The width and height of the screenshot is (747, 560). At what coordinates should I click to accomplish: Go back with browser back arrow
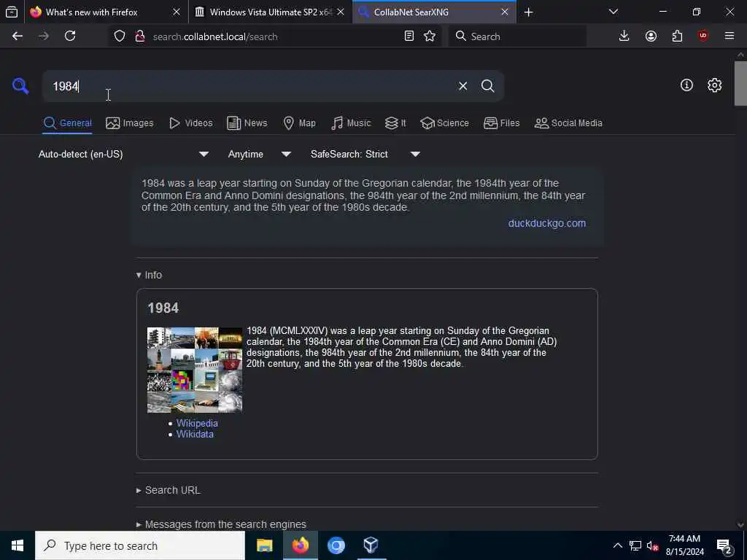click(18, 36)
